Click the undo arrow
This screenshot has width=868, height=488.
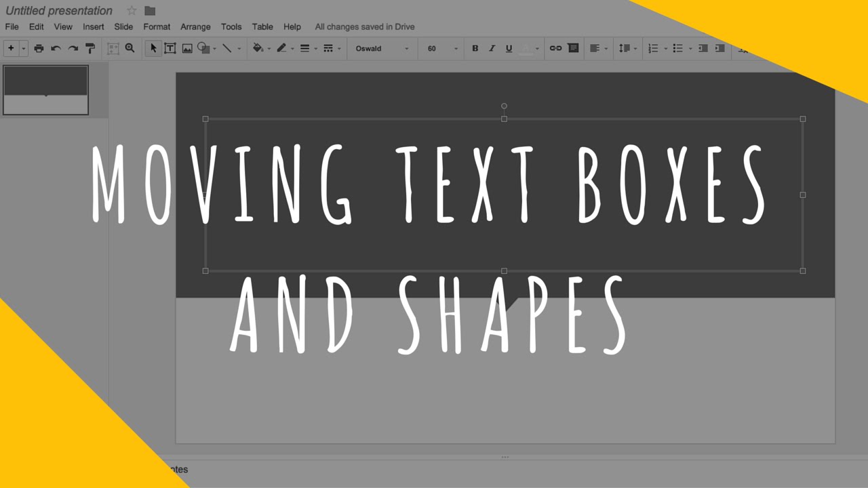(x=56, y=48)
